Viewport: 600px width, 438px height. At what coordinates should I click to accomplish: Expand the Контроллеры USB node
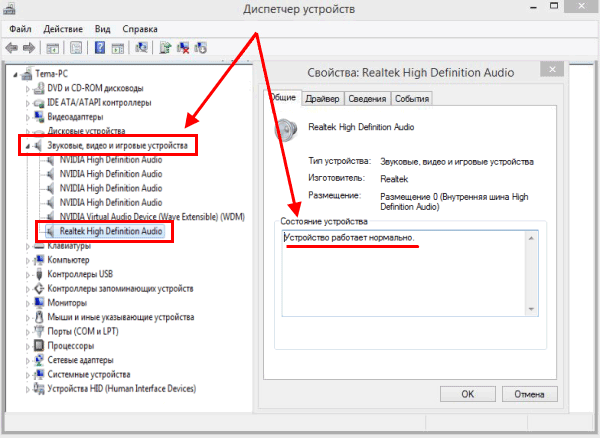click(28, 274)
